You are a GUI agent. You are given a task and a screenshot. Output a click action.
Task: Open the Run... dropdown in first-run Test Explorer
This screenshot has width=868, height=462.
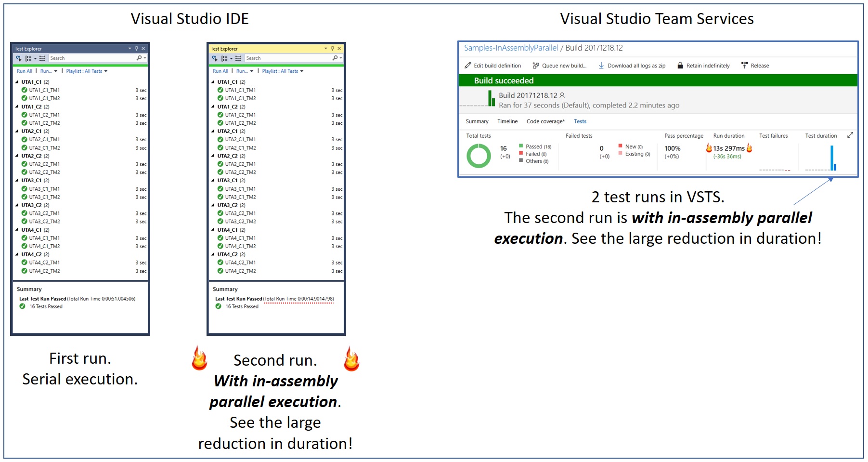(49, 71)
